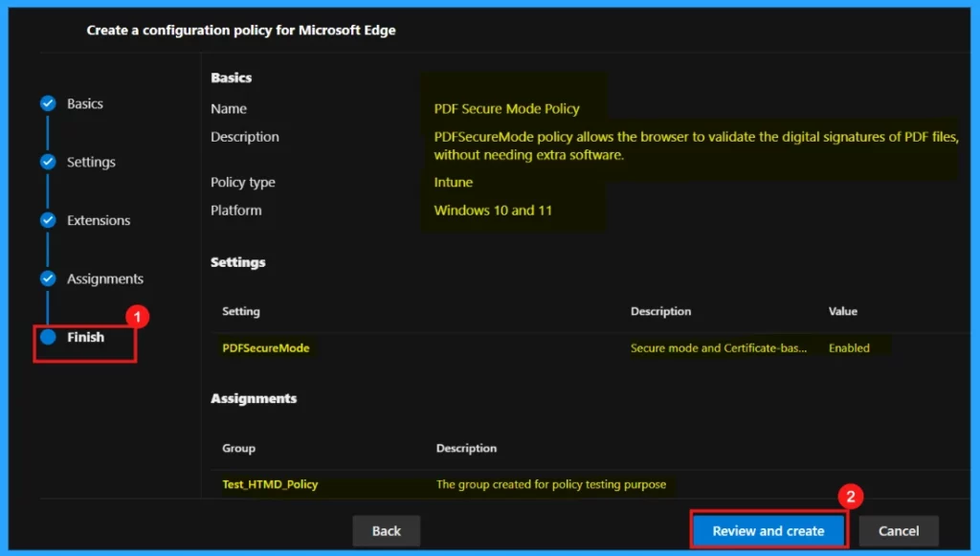
Task: Open the Assignments wizard step
Action: pos(105,278)
